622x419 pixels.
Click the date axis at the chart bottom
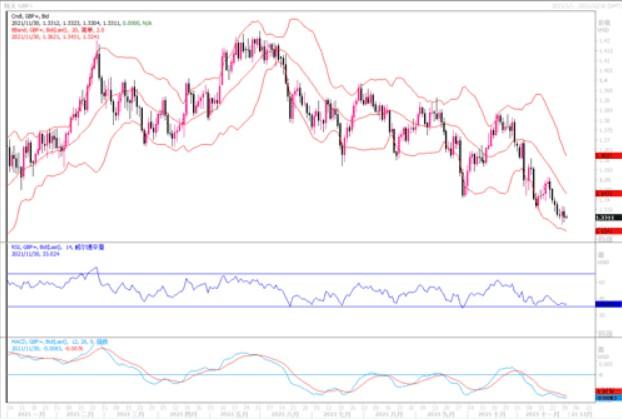(x=300, y=410)
